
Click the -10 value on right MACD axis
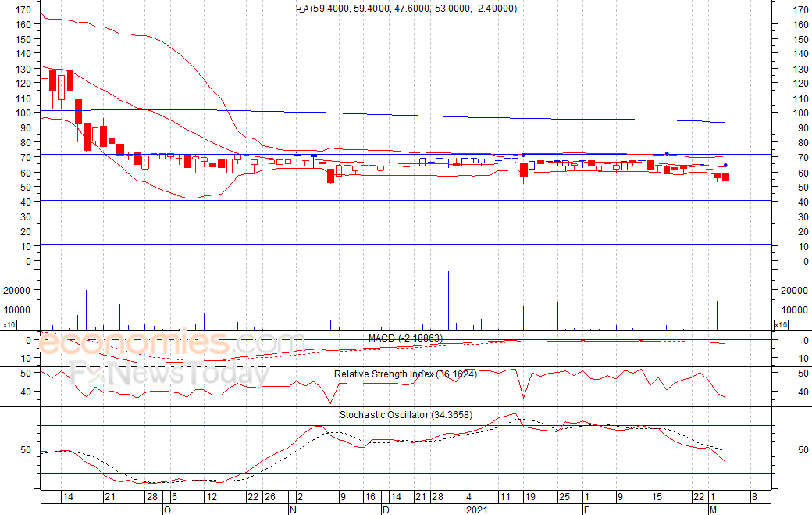[801, 358]
